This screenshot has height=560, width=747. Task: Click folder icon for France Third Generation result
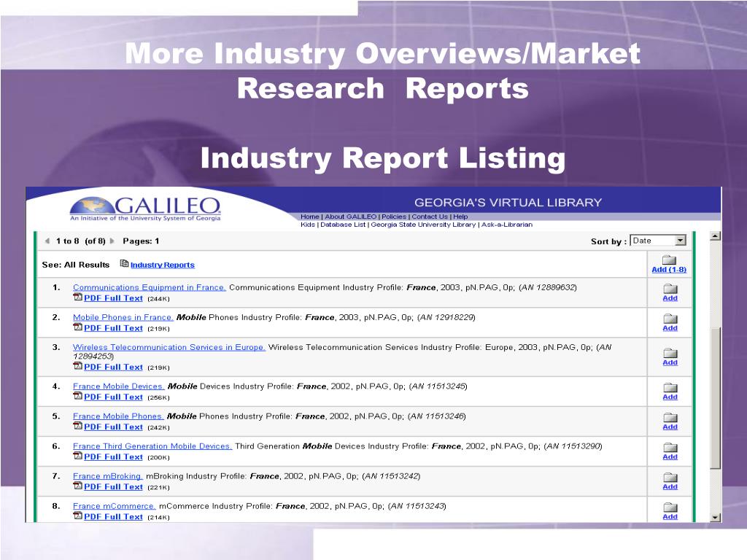pos(670,447)
